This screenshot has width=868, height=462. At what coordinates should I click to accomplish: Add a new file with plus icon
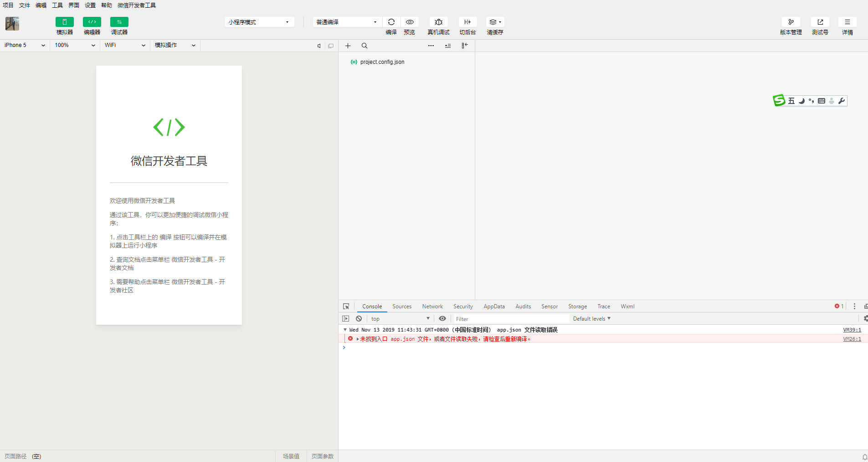(x=348, y=46)
